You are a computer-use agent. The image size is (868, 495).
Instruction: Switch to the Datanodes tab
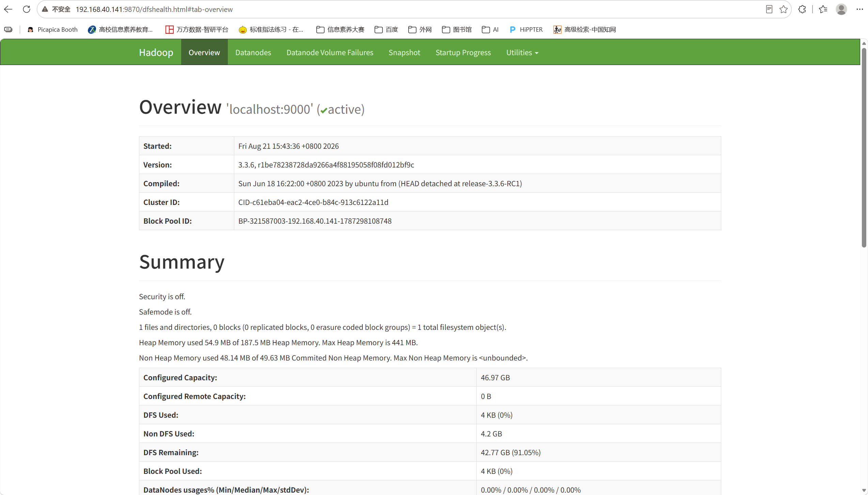click(253, 52)
